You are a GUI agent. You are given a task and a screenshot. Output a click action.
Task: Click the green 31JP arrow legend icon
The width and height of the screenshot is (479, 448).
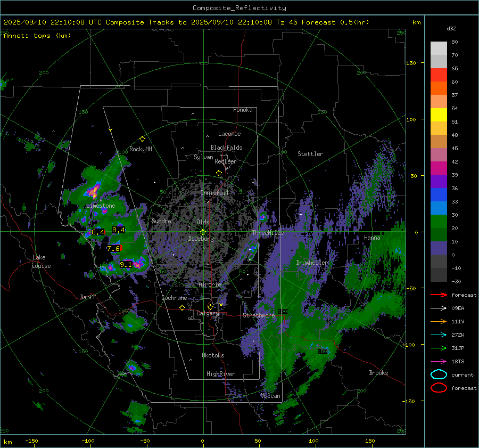439,348
